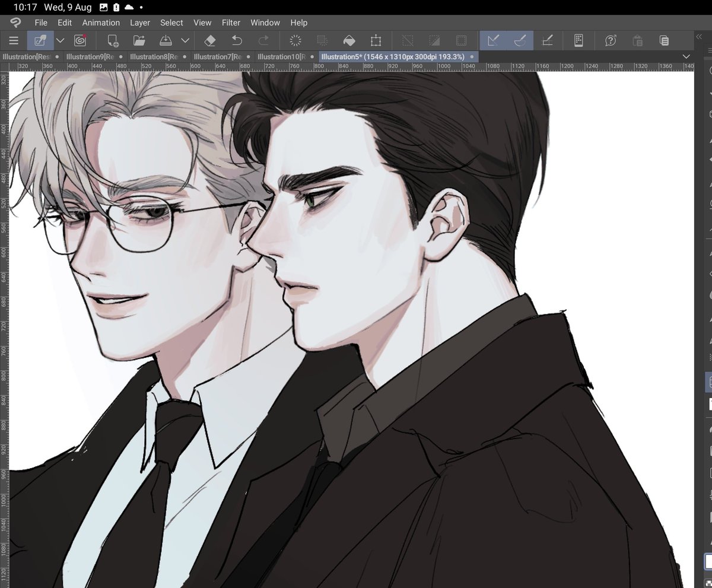Save the illustration with the Save icon
Viewport: 712px width, 588px height.
(x=166, y=40)
